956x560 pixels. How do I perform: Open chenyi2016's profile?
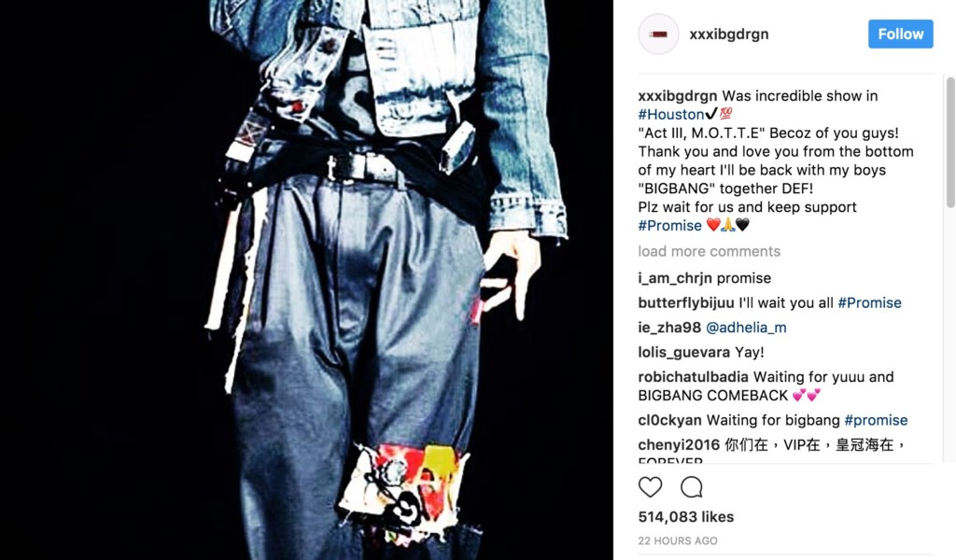point(679,445)
